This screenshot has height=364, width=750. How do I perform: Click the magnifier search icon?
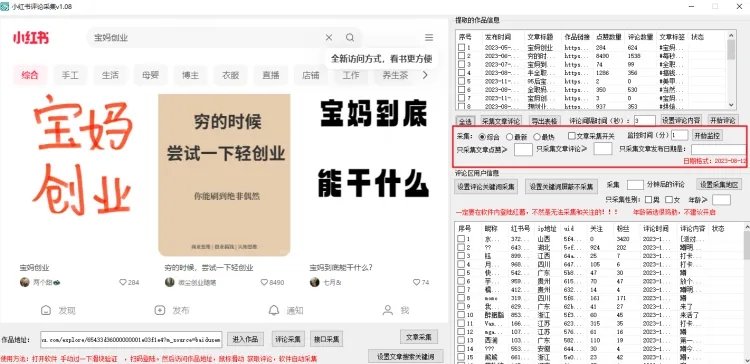350,38
